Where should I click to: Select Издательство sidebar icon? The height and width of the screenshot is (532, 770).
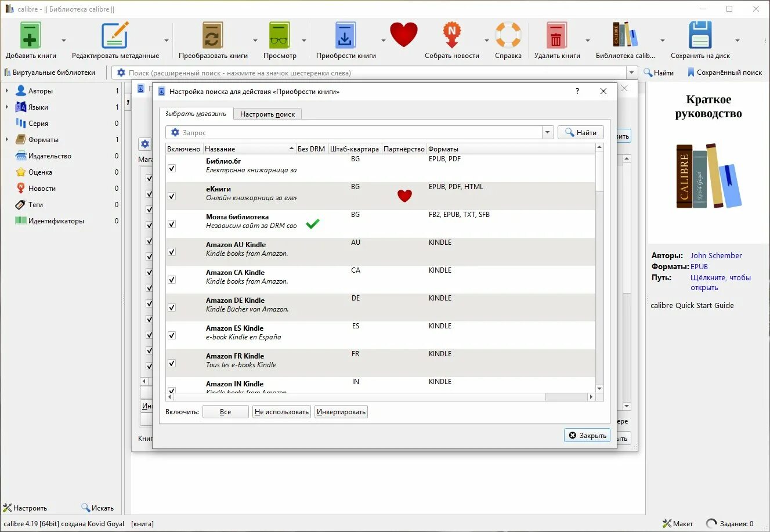click(21, 155)
